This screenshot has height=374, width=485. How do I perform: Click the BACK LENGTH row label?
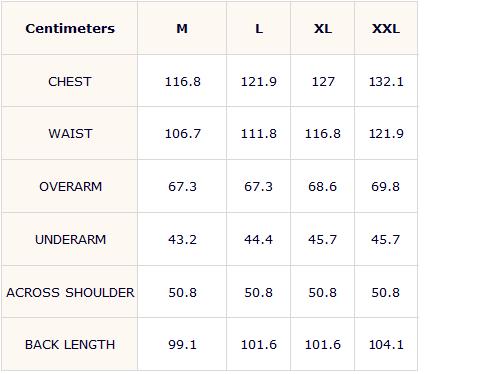pyautogui.click(x=70, y=344)
